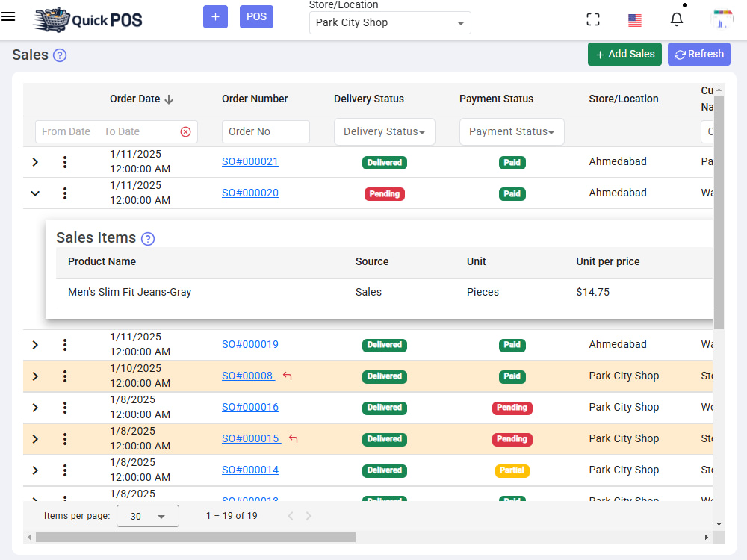The width and height of the screenshot is (747, 560).
Task: Open help icon next to Sales title
Action: [60, 55]
